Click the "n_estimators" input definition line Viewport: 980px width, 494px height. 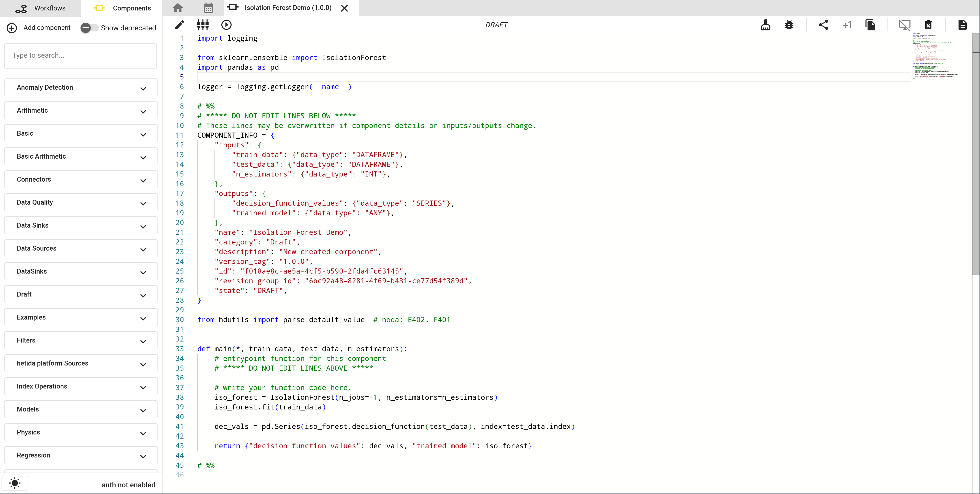(x=311, y=174)
